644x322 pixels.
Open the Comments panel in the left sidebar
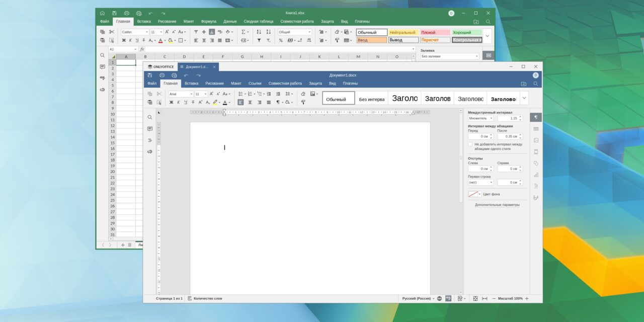pos(149,129)
